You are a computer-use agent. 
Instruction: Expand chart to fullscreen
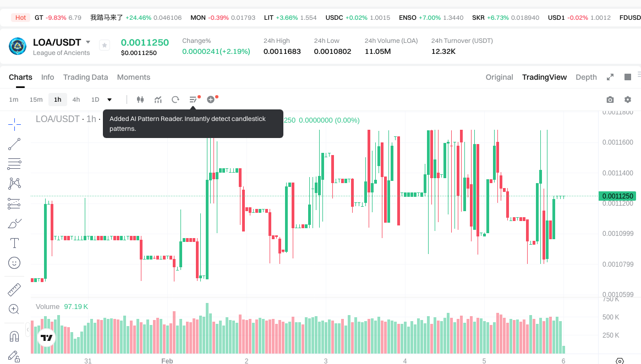pos(610,77)
